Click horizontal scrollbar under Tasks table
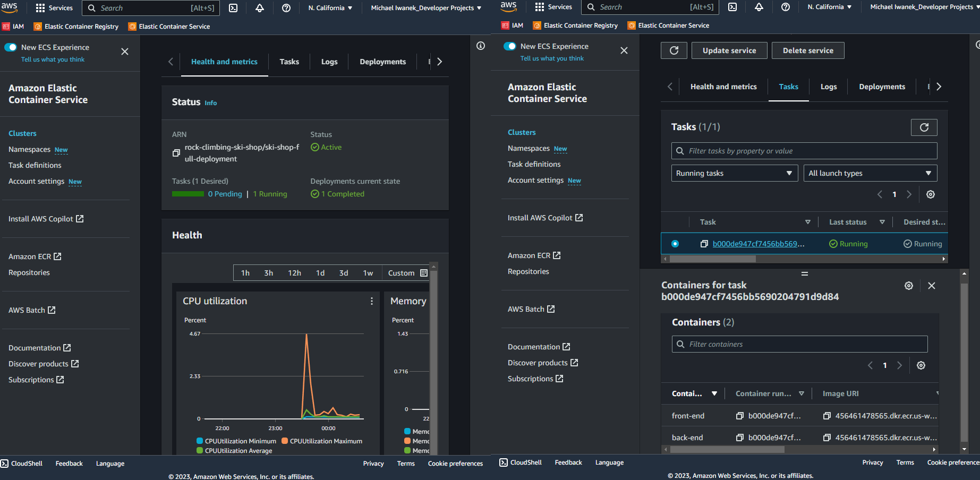Image resolution: width=980 pixels, height=480 pixels. (x=712, y=259)
